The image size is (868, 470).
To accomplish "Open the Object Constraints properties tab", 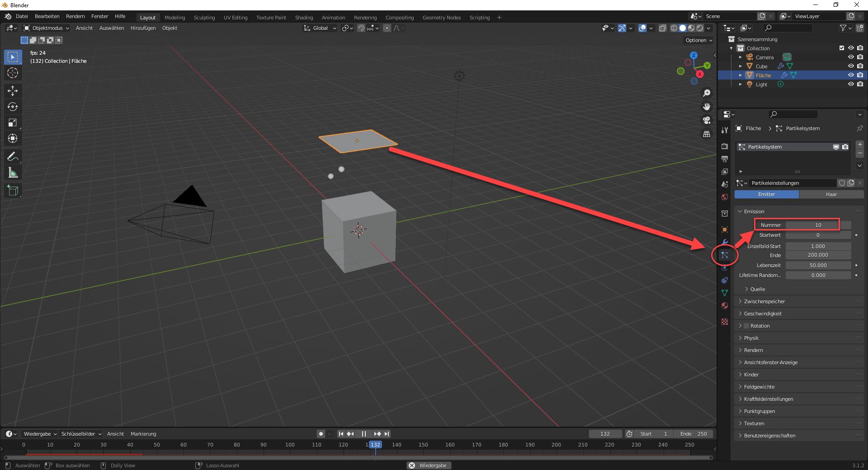I will (x=725, y=280).
